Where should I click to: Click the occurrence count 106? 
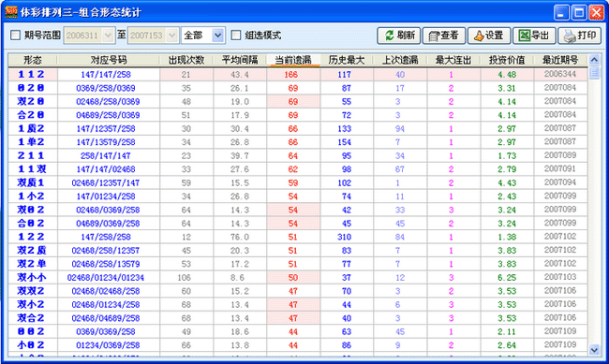tap(184, 278)
